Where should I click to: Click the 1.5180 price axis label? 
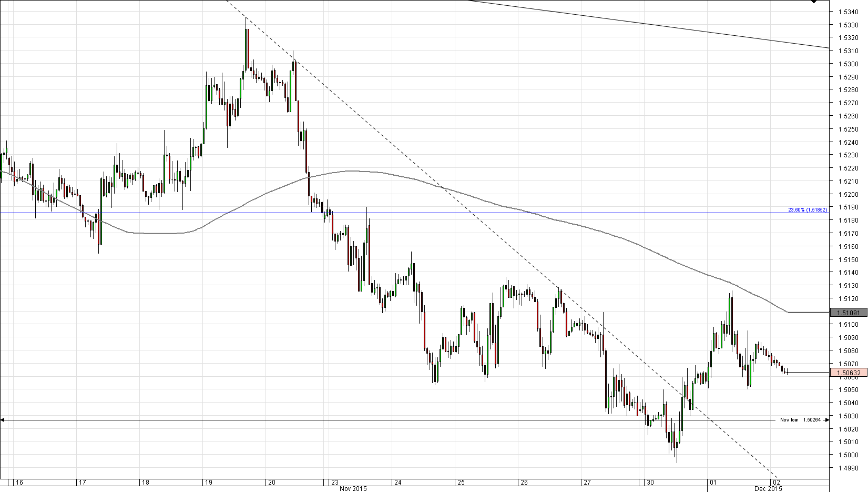pyautogui.click(x=850, y=220)
